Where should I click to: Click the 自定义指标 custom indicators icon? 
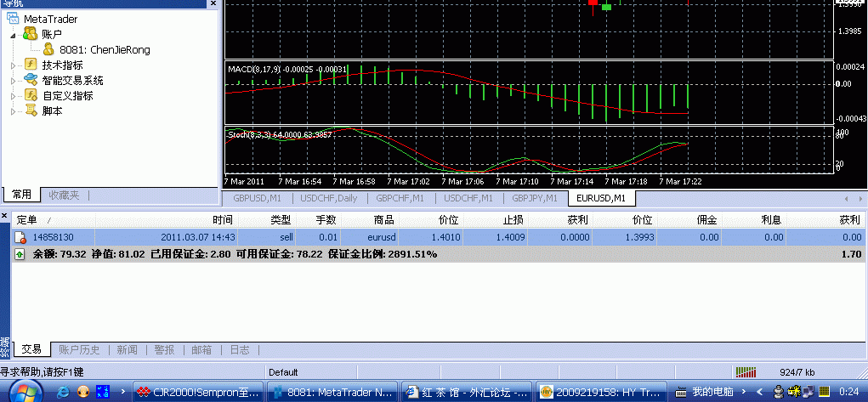pos(31,95)
